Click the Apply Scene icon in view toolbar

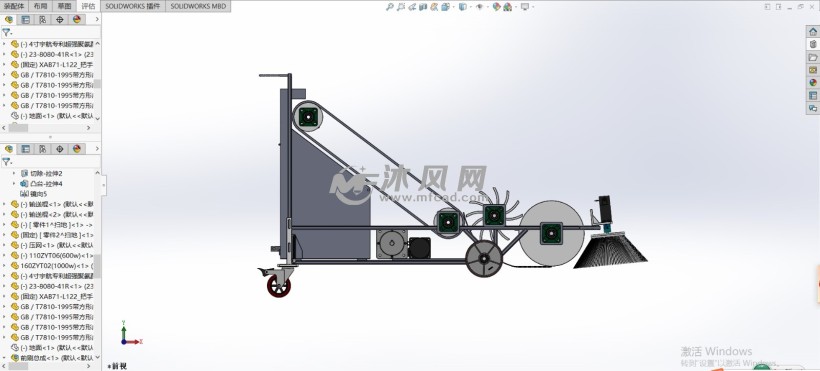tap(509, 7)
